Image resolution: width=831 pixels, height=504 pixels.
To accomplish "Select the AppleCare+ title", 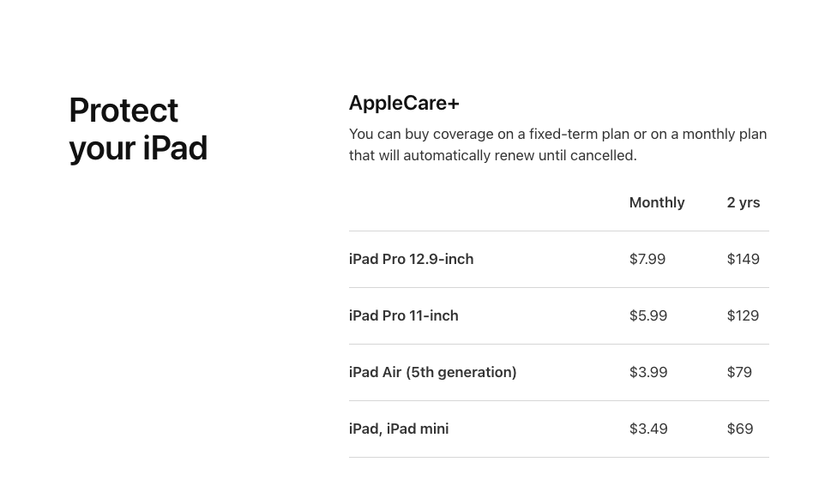I will pyautogui.click(x=404, y=104).
